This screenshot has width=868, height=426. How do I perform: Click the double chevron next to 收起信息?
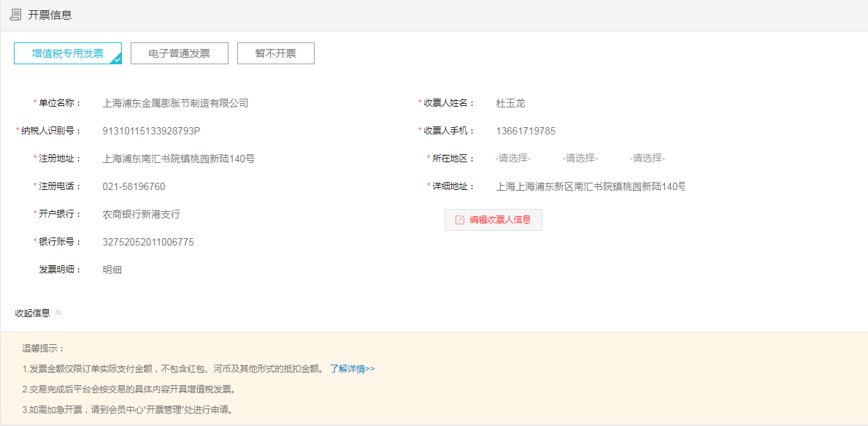[x=58, y=313]
